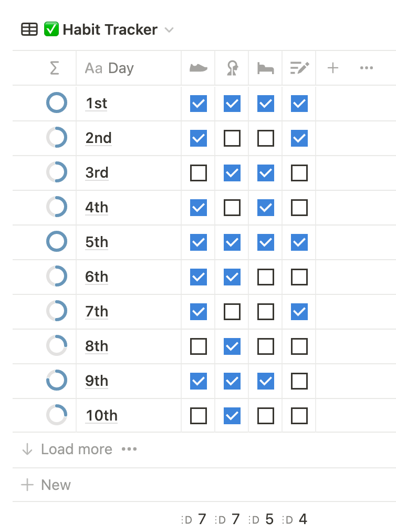Viewport: 396px width, 532px height.
Task: Check the writing checkbox for the 9th
Action: (x=299, y=381)
